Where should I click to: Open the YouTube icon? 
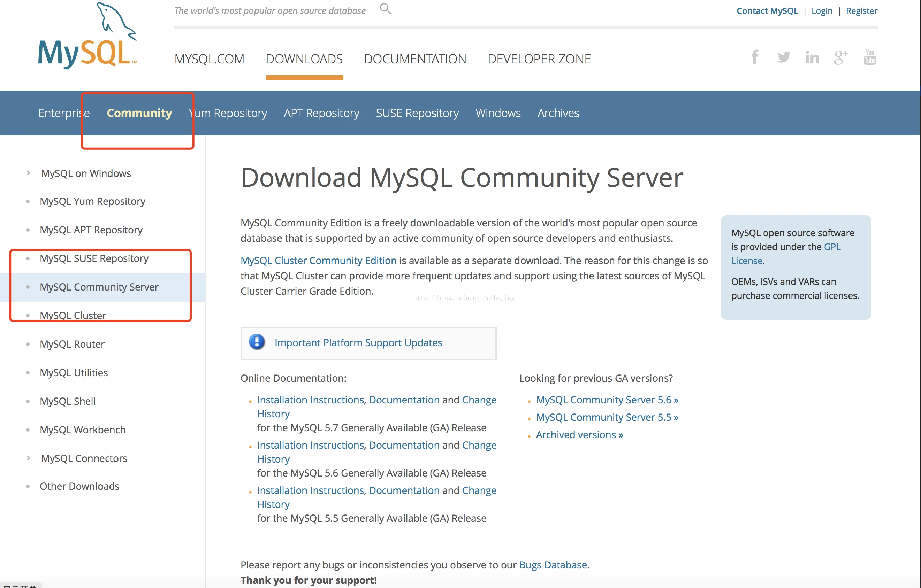870,57
